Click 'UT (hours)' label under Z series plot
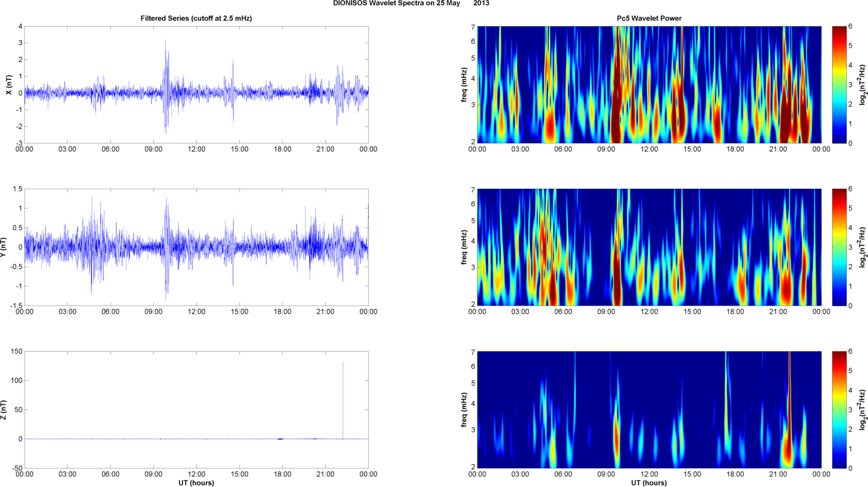Screen dimensions: 868x487 coord(196,482)
